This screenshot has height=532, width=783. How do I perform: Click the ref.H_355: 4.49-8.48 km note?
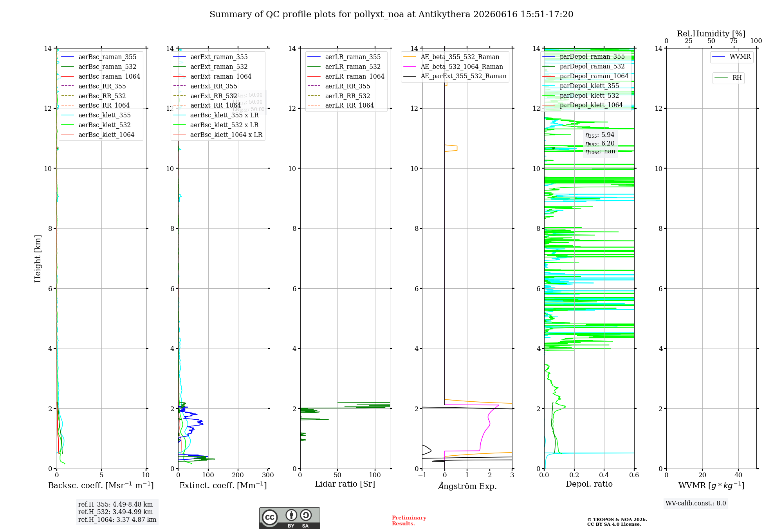(x=115, y=505)
